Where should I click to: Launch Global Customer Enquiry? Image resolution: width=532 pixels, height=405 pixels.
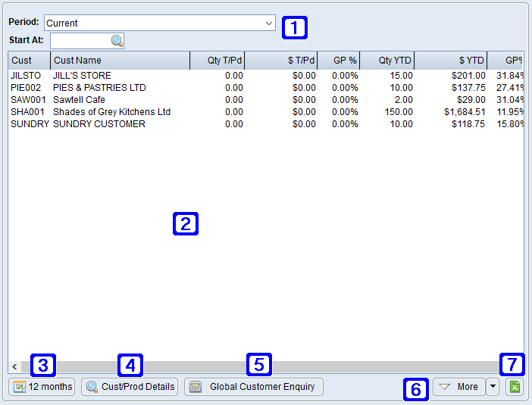[254, 387]
